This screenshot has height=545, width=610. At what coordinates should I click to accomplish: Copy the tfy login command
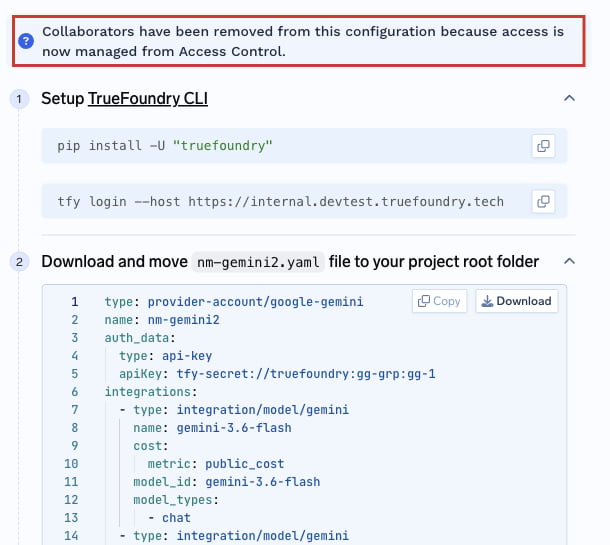(x=543, y=202)
